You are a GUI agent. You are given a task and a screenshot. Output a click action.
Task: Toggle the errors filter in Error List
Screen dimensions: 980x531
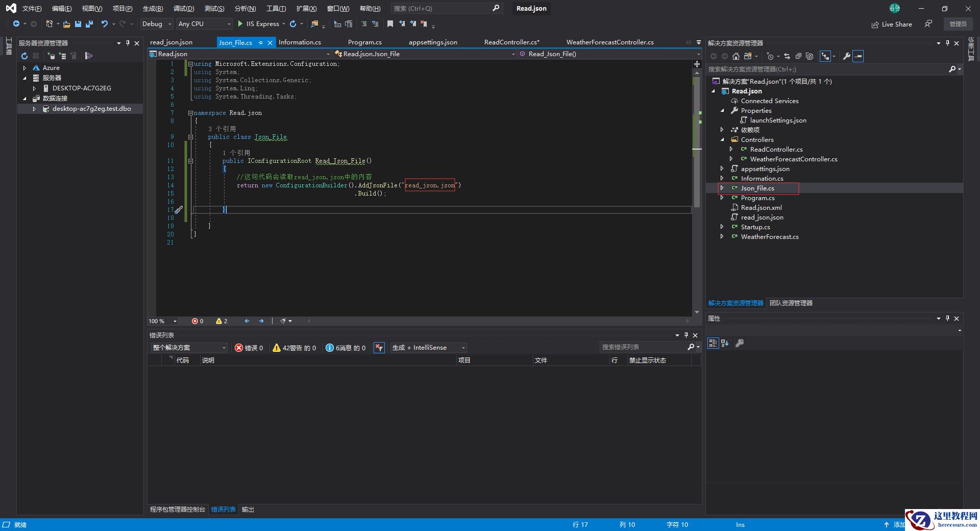coord(249,348)
